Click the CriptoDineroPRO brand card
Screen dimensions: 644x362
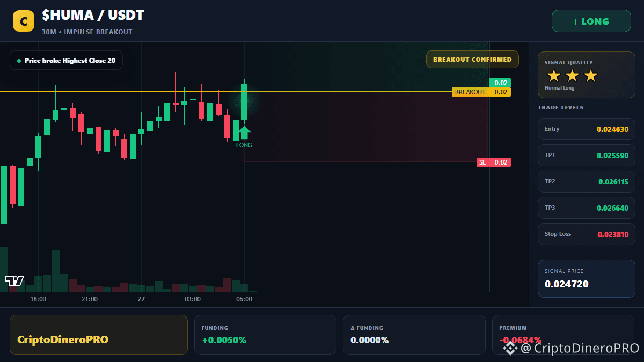99,335
